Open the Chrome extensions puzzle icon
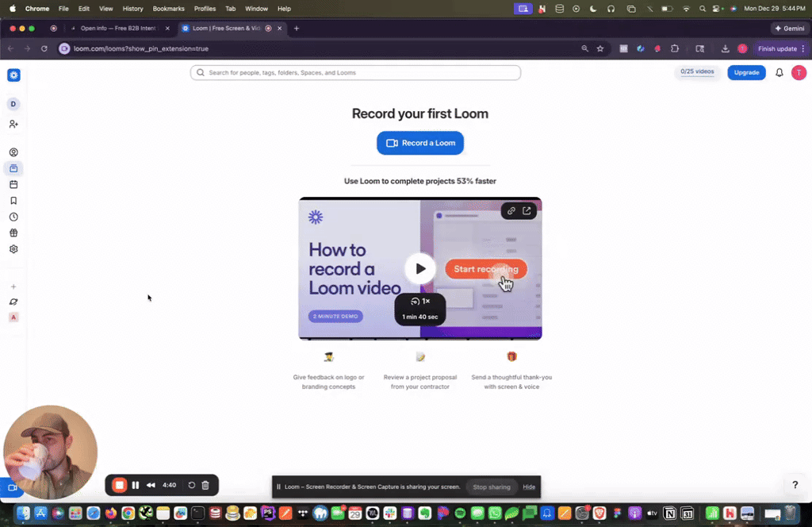Viewport: 812px width, 527px height. [x=674, y=48]
